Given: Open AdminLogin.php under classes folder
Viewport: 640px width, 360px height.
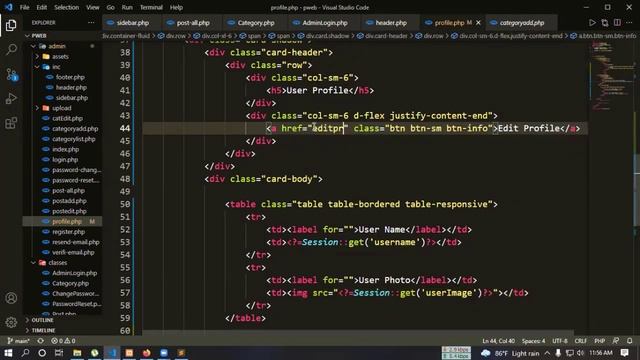Looking at the screenshot, I should click(74, 273).
